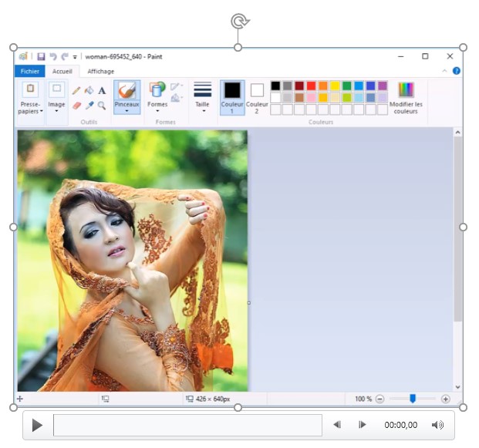The width and height of the screenshot is (479, 448).
Task: Choose the red color swatch
Action: [311, 86]
